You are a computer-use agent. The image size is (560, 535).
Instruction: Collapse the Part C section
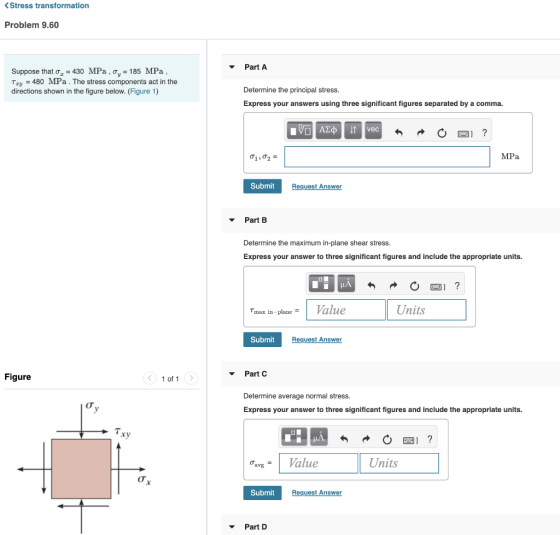(232, 374)
